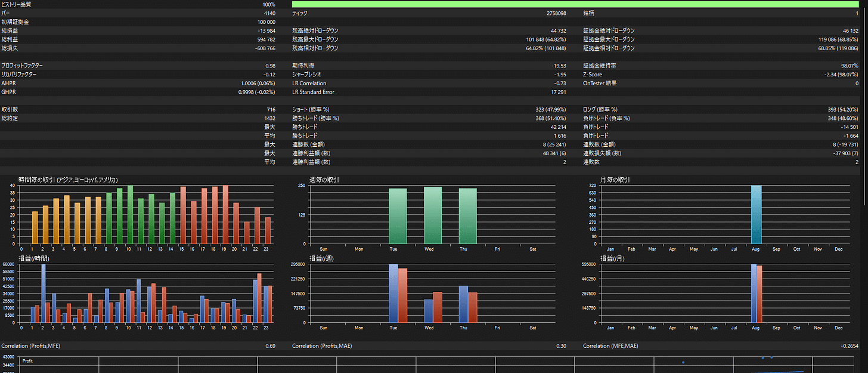
Task: Click the '初期証拠金' label
Action: (x=15, y=22)
